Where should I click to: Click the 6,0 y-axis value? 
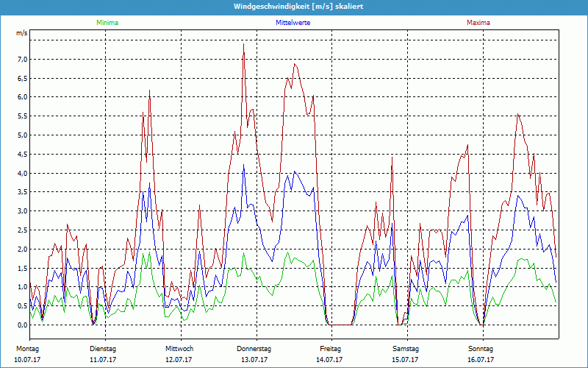[x=22, y=97]
